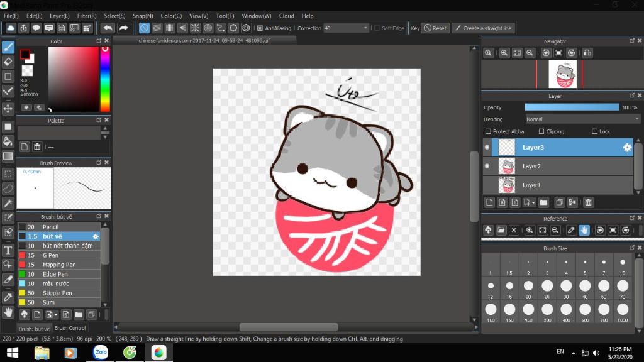The image size is (644, 362).
Task: Zoom in using the Navigator panel icon
Action: pos(504,53)
